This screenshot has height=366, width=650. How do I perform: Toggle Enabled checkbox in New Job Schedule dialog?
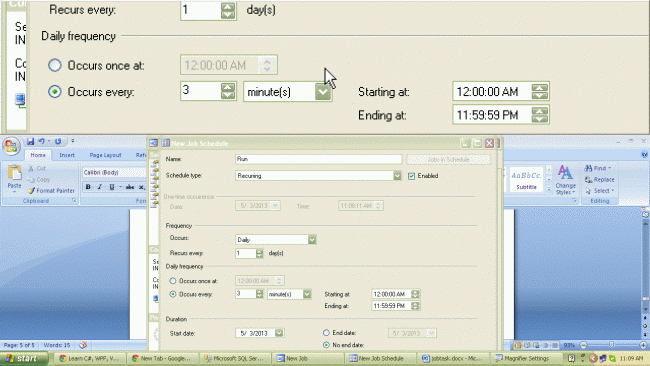(x=411, y=176)
